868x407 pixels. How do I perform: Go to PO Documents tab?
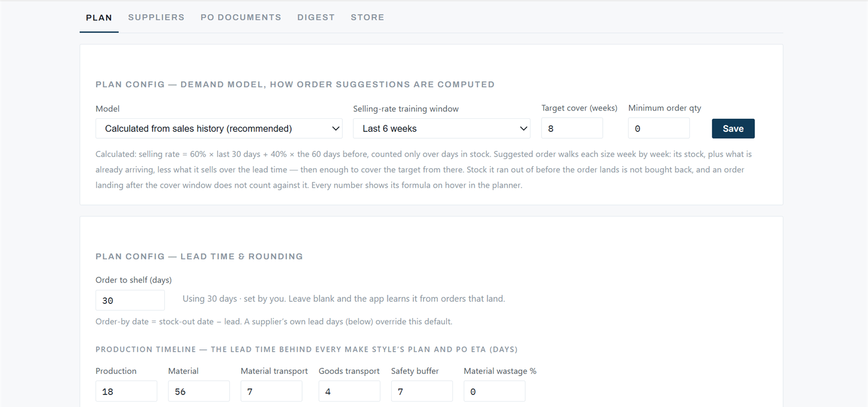tap(241, 17)
